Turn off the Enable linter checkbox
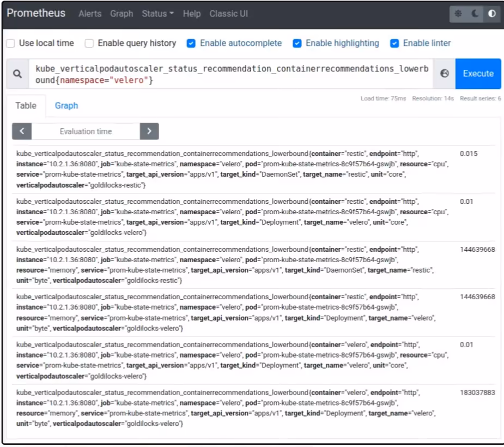 394,43
